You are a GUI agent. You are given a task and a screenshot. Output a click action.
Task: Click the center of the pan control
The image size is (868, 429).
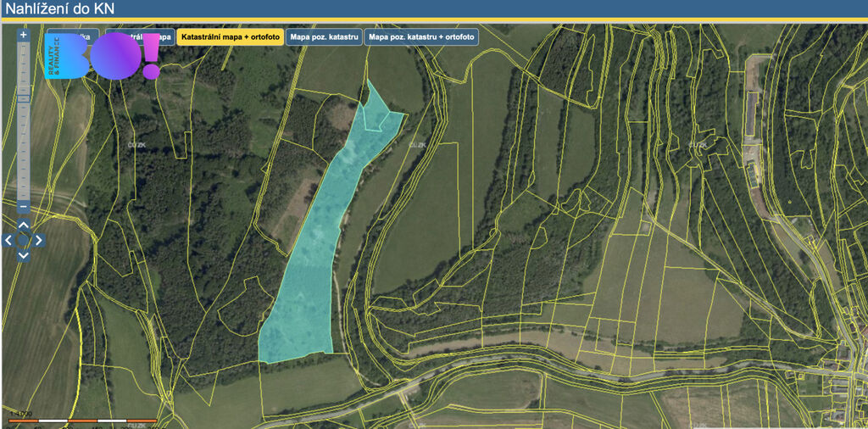point(24,240)
